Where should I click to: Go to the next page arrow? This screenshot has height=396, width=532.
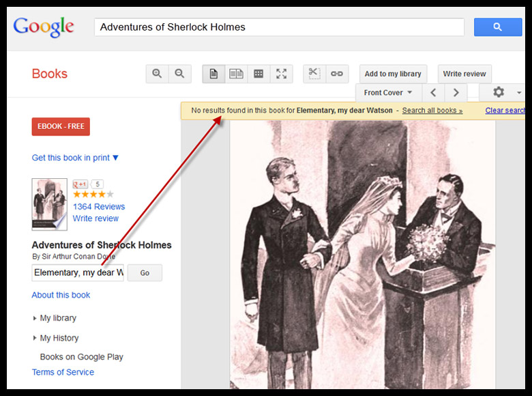456,93
